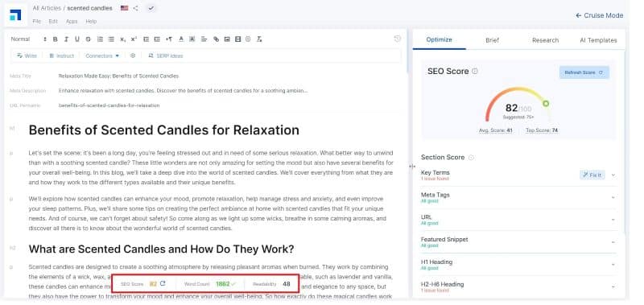Click the Instruct button

pos(62,56)
